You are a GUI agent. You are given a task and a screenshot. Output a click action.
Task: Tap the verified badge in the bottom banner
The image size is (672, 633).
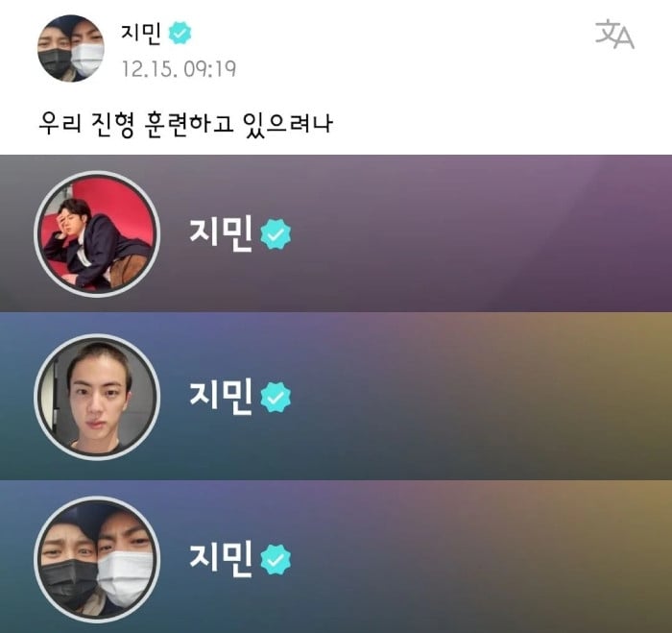276,559
